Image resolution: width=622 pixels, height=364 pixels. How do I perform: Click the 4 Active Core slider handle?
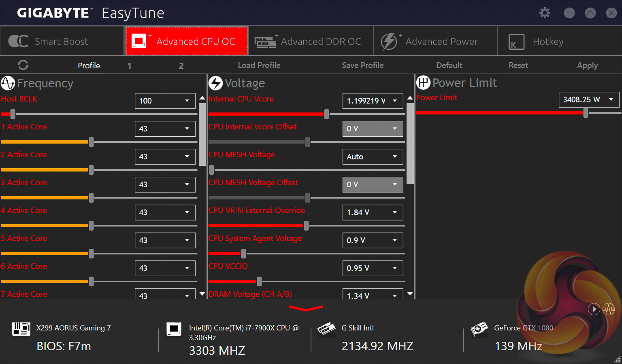click(x=92, y=226)
